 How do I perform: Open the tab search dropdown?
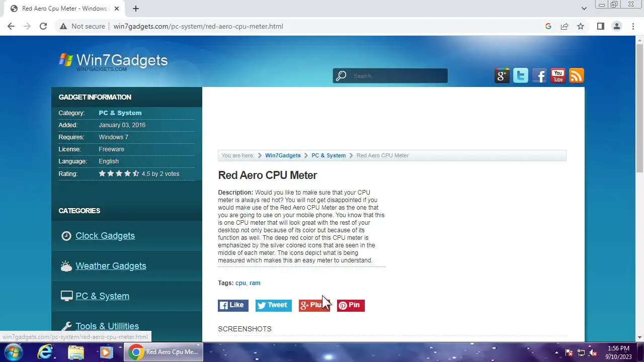point(584,9)
